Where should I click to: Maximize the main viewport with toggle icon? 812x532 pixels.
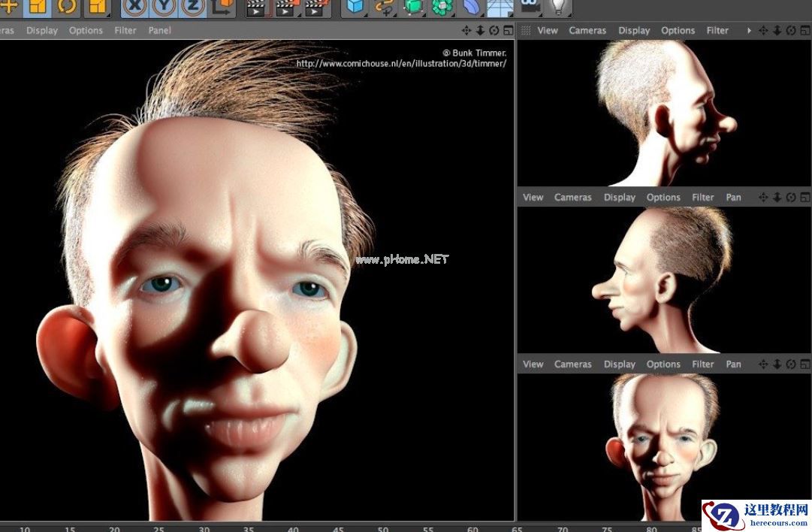click(x=508, y=31)
